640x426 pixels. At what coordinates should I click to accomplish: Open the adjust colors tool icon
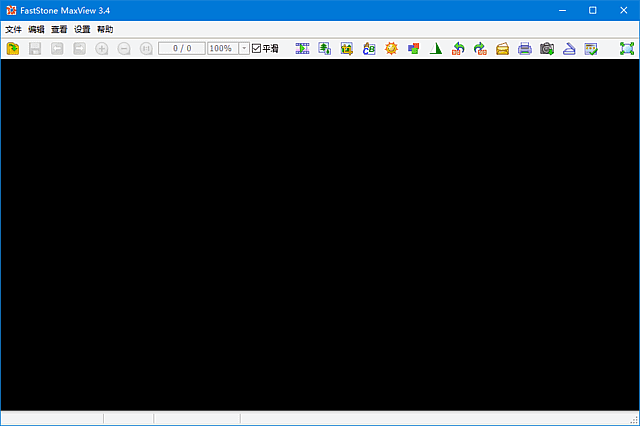pyautogui.click(x=413, y=48)
